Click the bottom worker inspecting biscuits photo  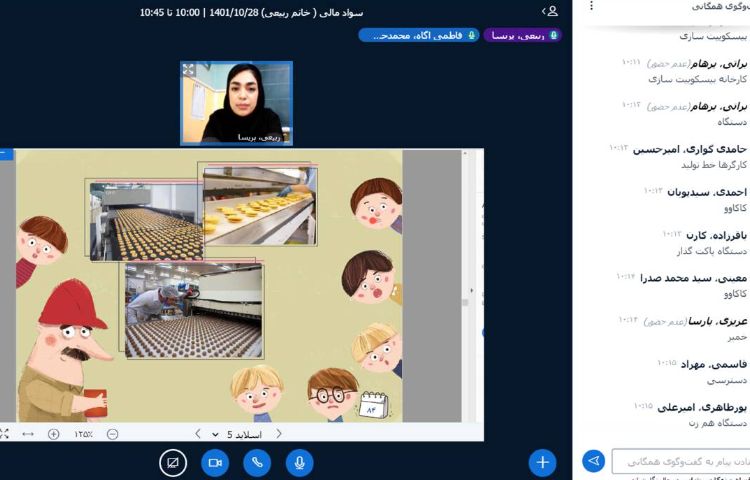tap(193, 310)
